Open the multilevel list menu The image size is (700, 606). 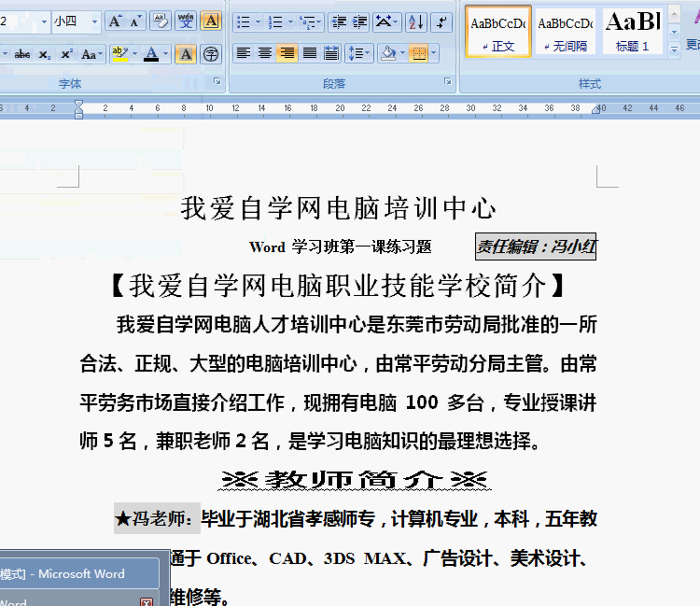[x=310, y=21]
